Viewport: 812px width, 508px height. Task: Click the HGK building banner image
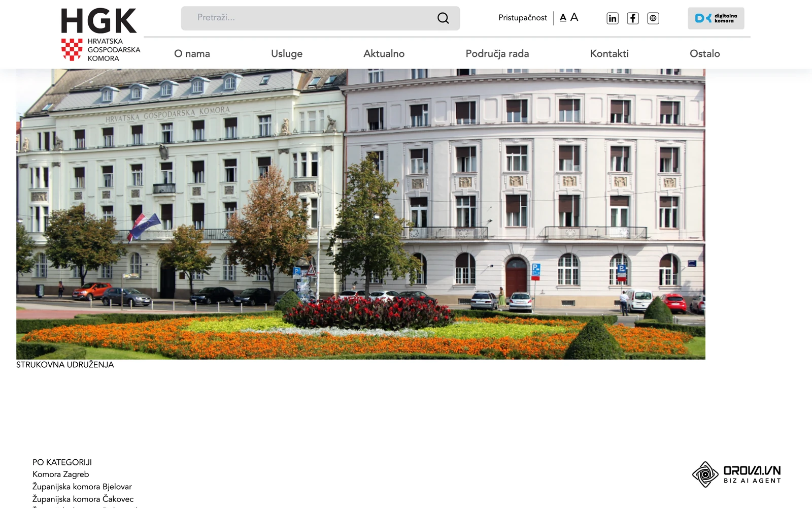[x=361, y=214]
